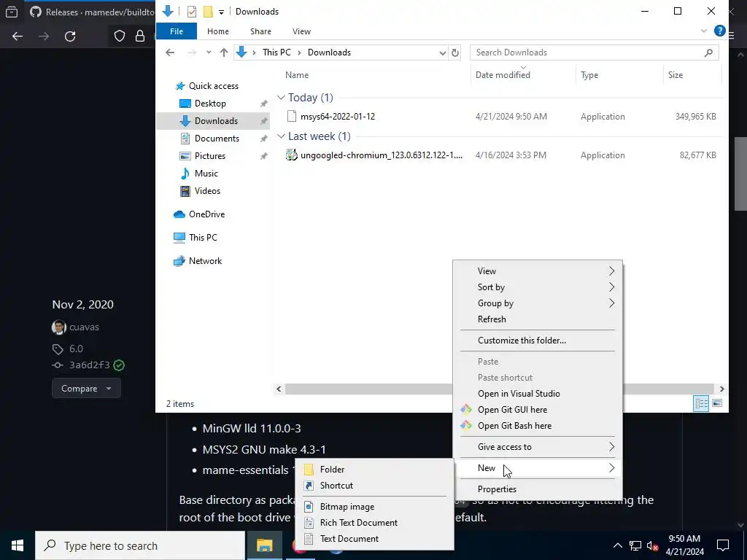Open Music in navigation pane
The height and width of the screenshot is (560, 747).
[x=206, y=174]
